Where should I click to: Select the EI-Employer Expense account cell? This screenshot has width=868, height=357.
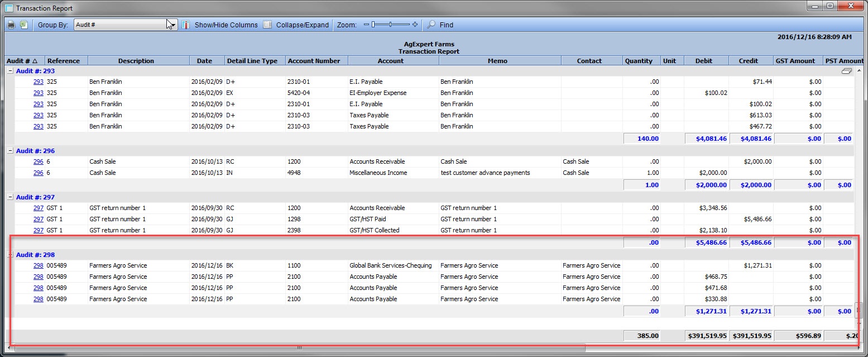coord(394,93)
